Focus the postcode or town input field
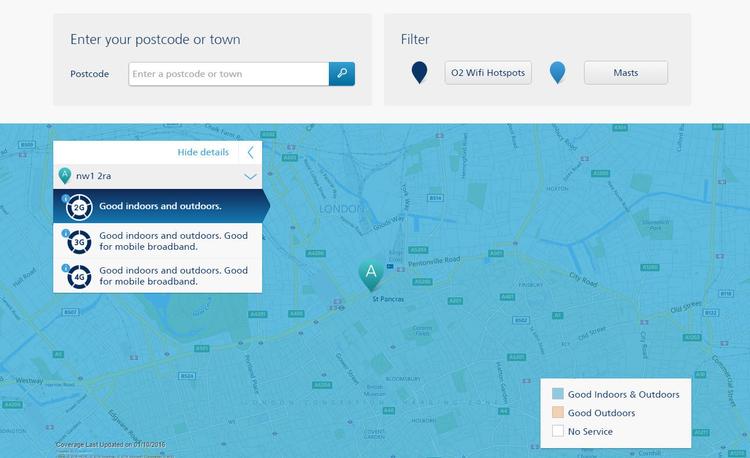Viewport: 750px width, 458px height. (228, 74)
